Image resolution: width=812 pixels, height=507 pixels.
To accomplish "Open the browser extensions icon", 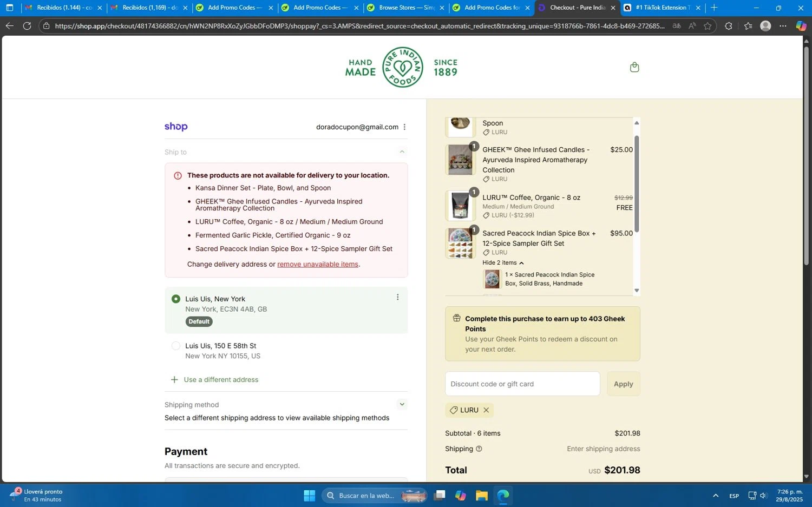I will click(x=728, y=26).
